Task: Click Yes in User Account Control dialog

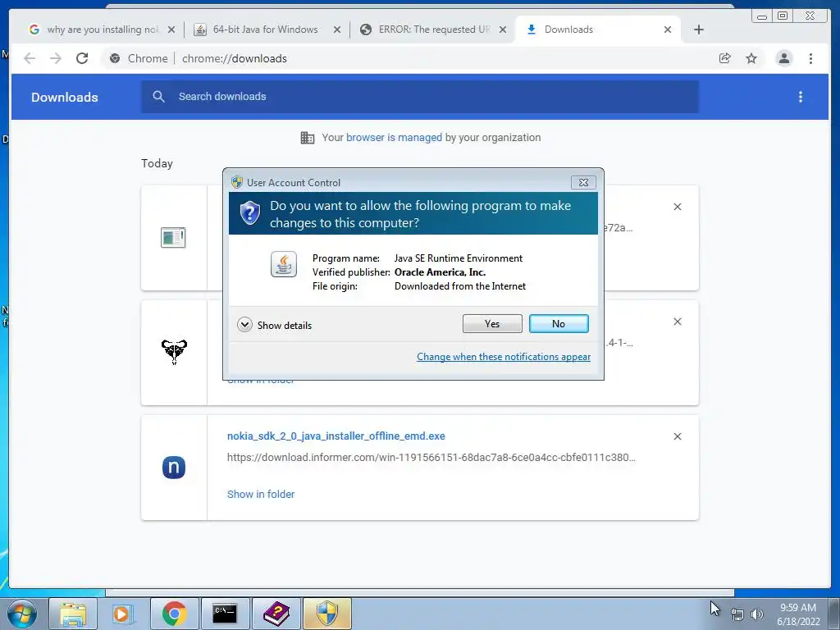Action: (x=492, y=323)
